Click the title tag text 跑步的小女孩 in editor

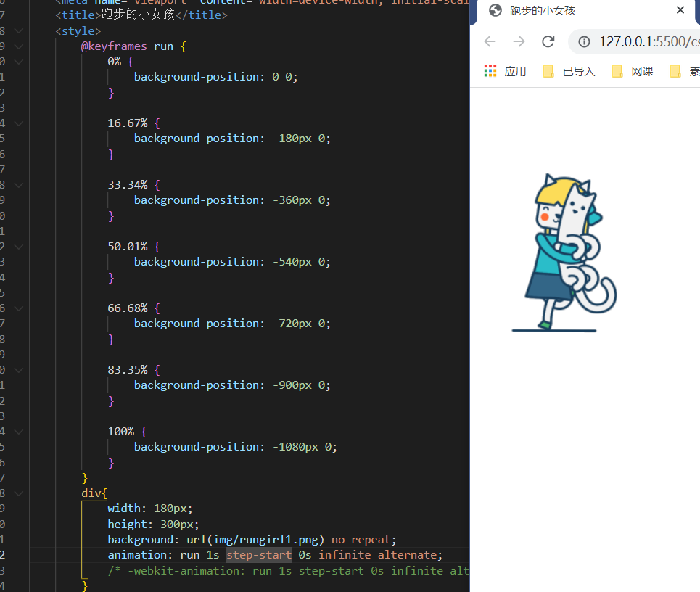(138, 15)
